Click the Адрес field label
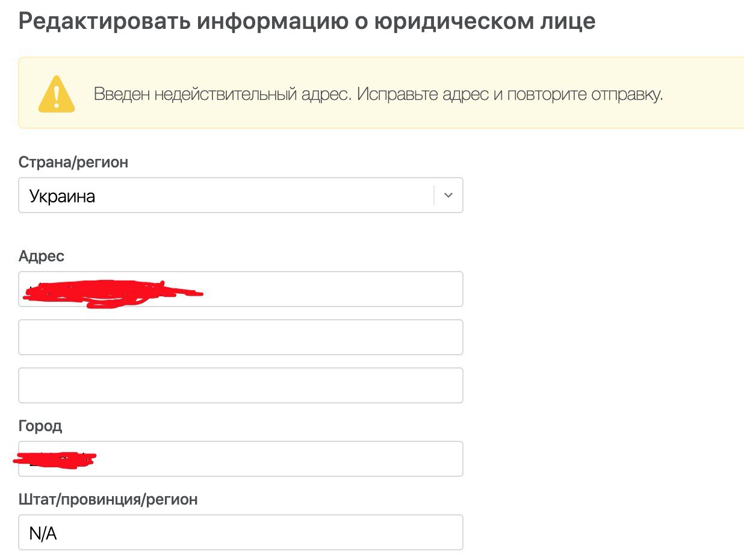The width and height of the screenshot is (744, 560). coord(42,257)
